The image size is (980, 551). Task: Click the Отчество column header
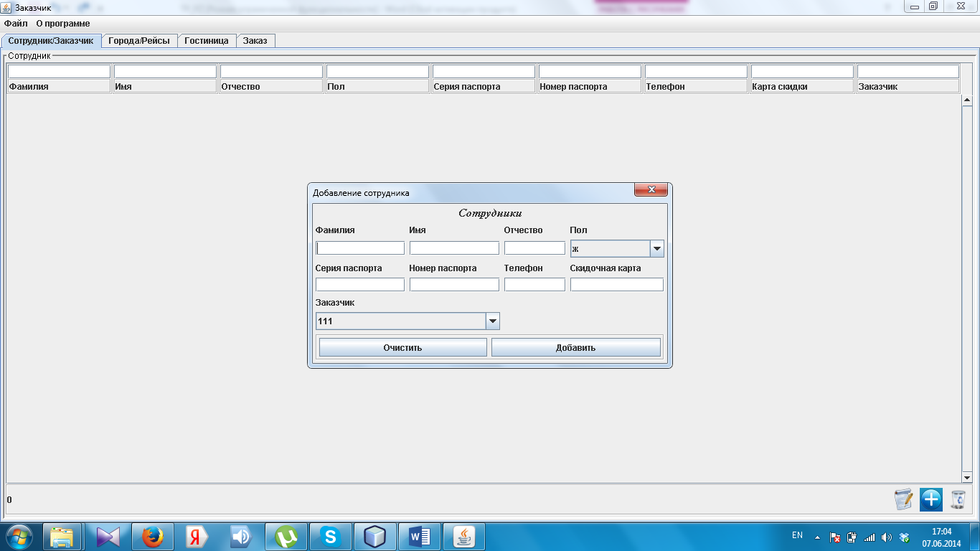[271, 87]
